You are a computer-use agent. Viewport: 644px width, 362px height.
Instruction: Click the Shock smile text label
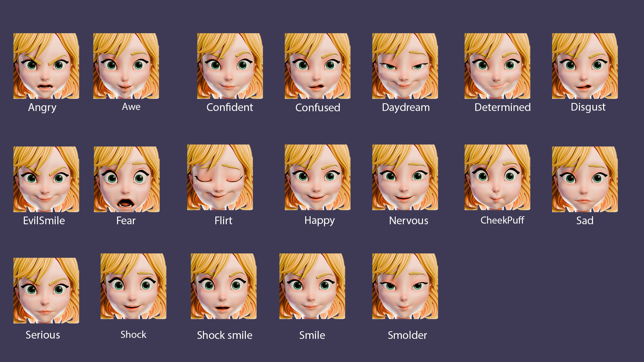[x=224, y=335]
